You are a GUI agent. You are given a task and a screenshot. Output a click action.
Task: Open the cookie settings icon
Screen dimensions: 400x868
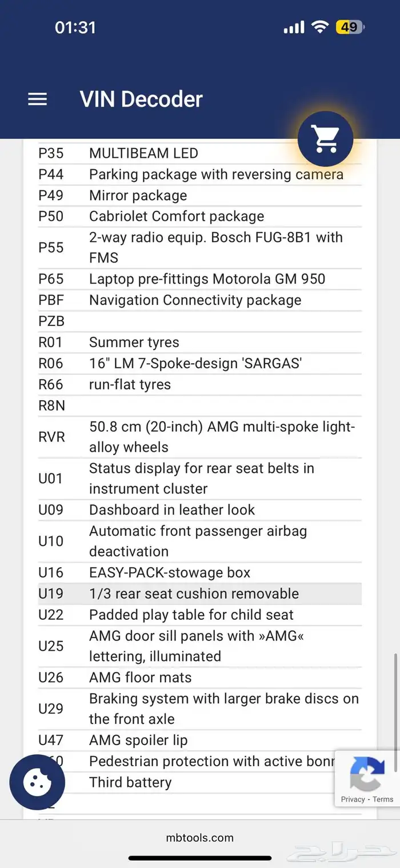37,782
